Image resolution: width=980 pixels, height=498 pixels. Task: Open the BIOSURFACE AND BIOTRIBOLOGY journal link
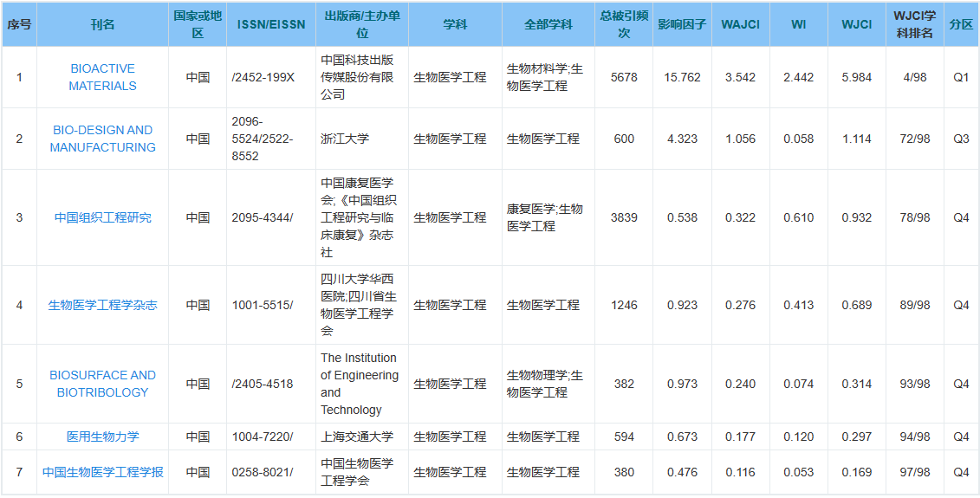tap(102, 384)
